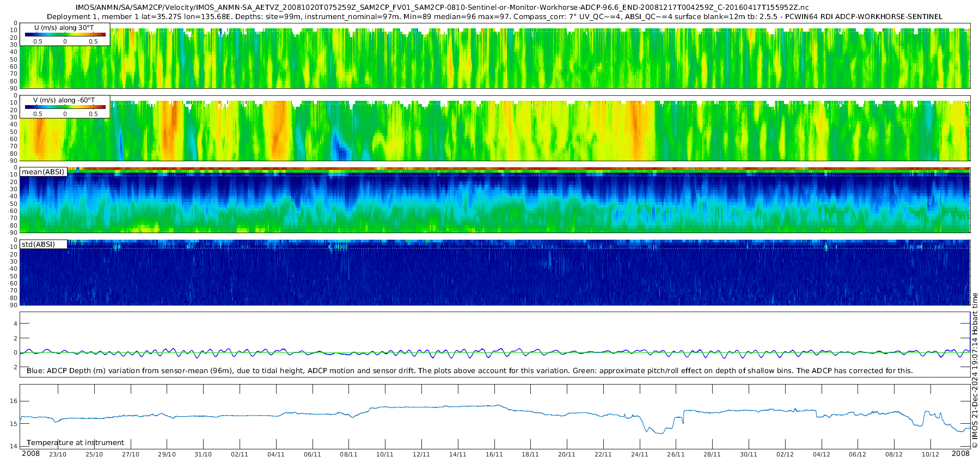Click the NetCDF file path title
Screen dimensions: 980x463
[x=442, y=8]
